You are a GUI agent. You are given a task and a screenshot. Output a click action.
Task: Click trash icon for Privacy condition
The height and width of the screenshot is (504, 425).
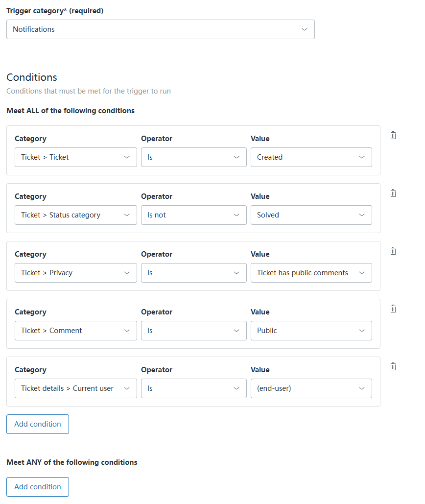[x=393, y=251]
